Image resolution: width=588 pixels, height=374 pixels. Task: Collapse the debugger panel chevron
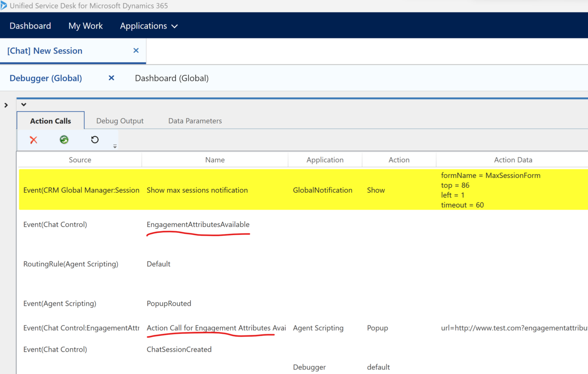24,105
